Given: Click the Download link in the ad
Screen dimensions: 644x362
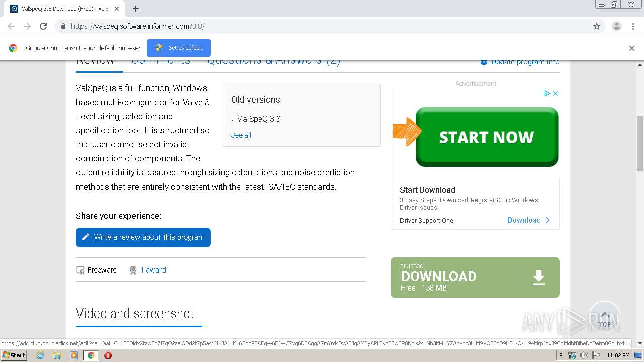Looking at the screenshot, I should (529, 220).
